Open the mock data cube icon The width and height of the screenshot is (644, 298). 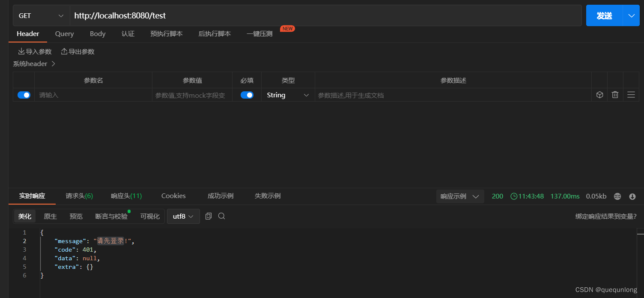599,95
